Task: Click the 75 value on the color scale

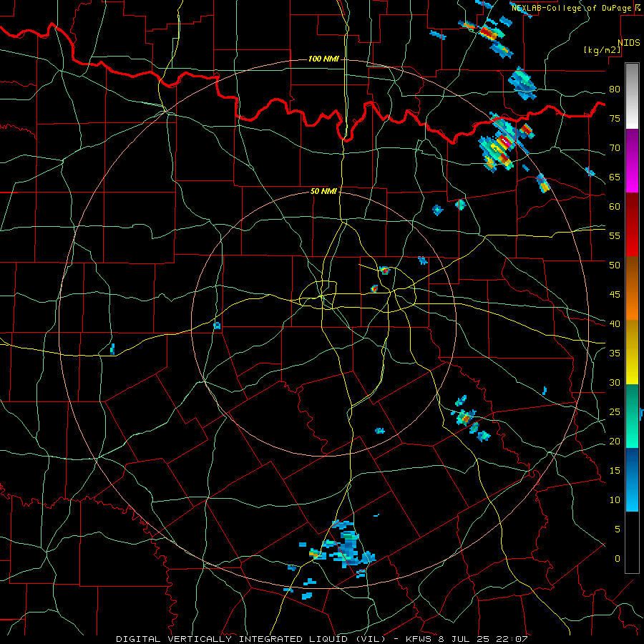Action: click(615, 118)
